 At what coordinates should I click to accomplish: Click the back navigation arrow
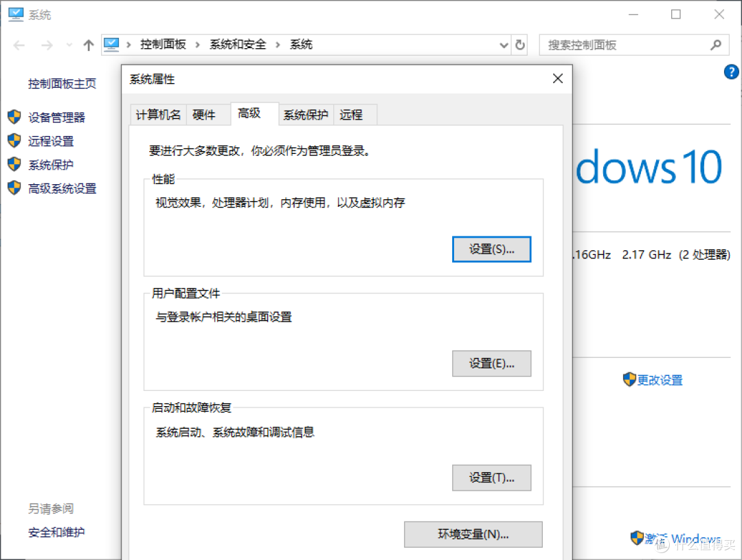coord(19,45)
